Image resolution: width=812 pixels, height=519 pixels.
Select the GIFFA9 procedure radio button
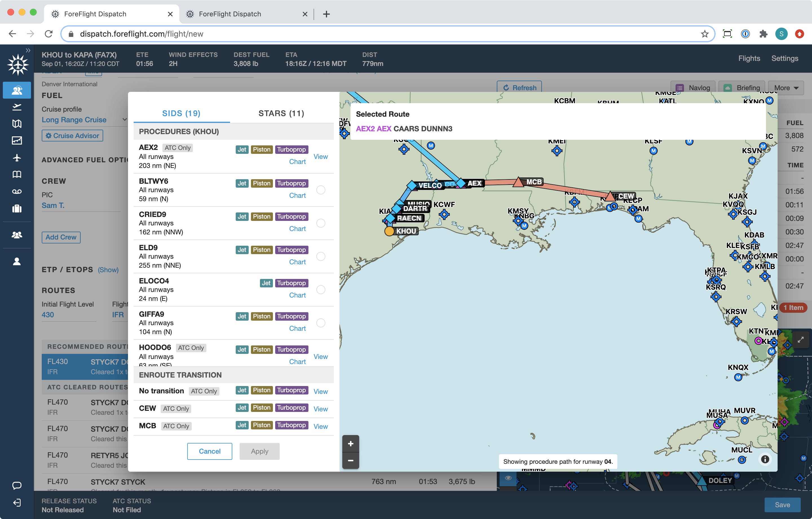[x=320, y=323]
